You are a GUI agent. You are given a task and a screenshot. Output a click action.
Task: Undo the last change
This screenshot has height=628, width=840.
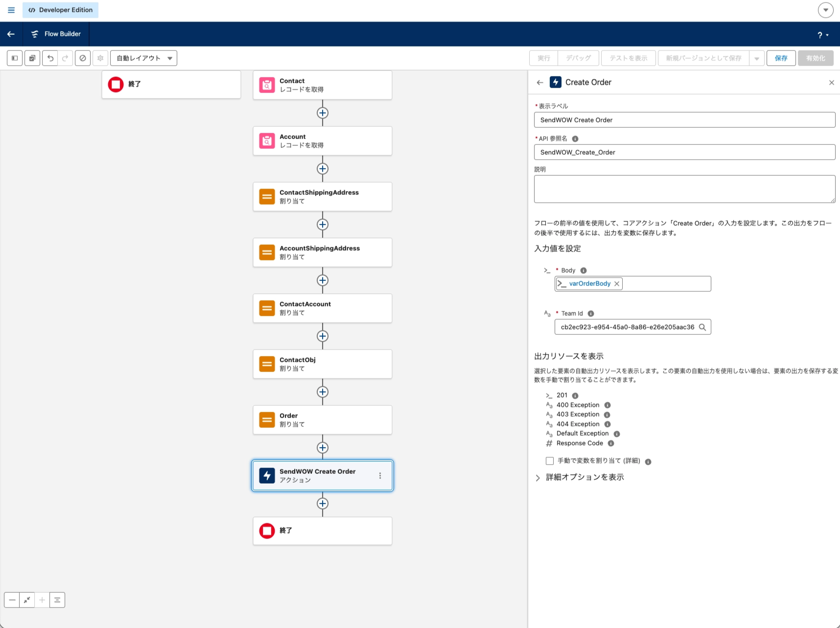(x=50, y=58)
